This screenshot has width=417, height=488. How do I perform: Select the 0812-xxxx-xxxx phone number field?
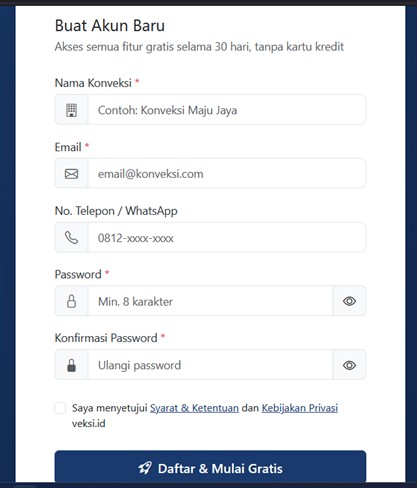(x=227, y=237)
